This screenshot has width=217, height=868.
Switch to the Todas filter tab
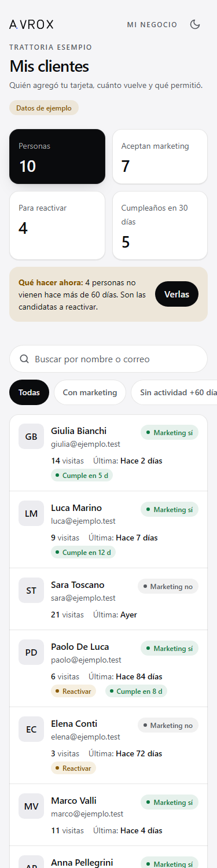click(x=29, y=392)
